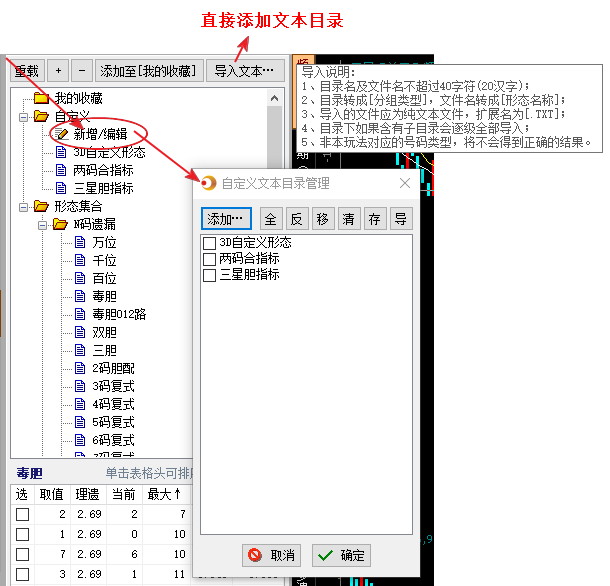
Task: Click the 理遗 column header
Action: pos(87,494)
